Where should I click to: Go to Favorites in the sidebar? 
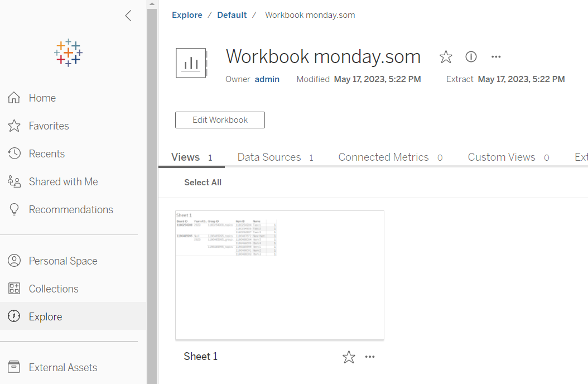pos(49,126)
